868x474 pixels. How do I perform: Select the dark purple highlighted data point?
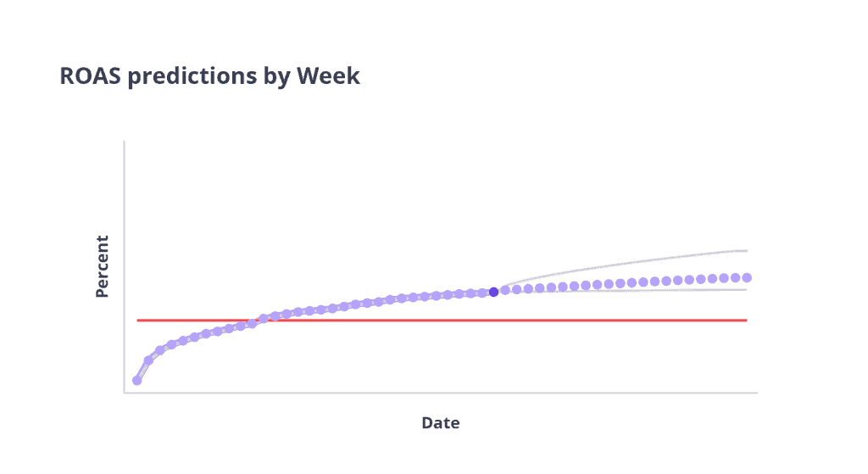(x=494, y=292)
